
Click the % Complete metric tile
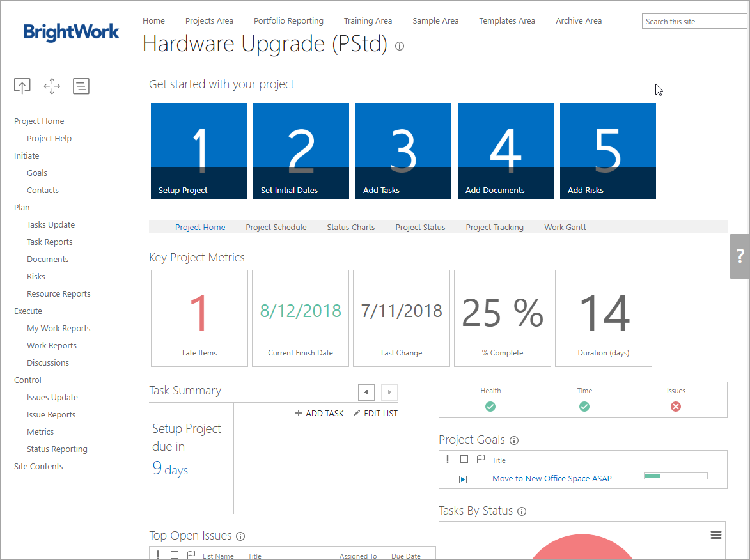502,318
